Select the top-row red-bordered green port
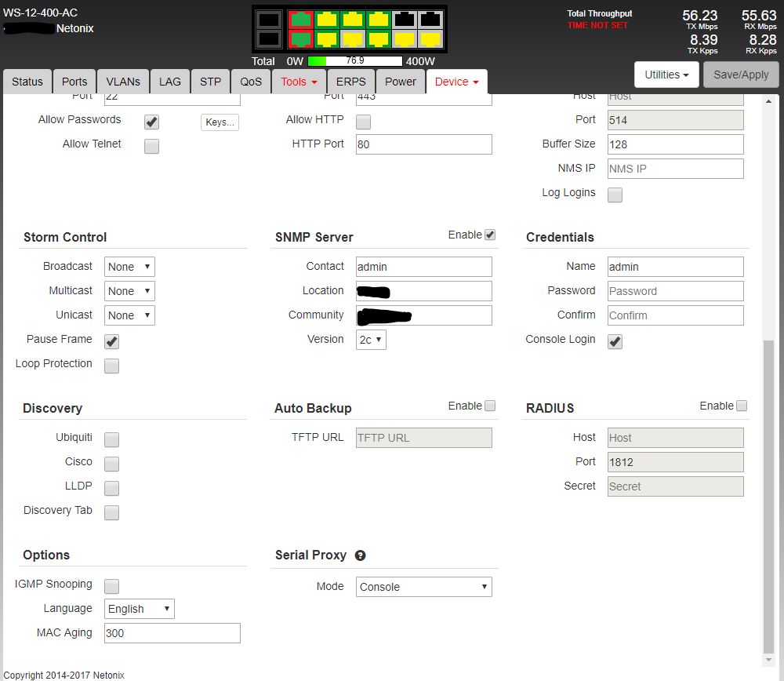Image resolution: width=784 pixels, height=681 pixels. pyautogui.click(x=299, y=20)
